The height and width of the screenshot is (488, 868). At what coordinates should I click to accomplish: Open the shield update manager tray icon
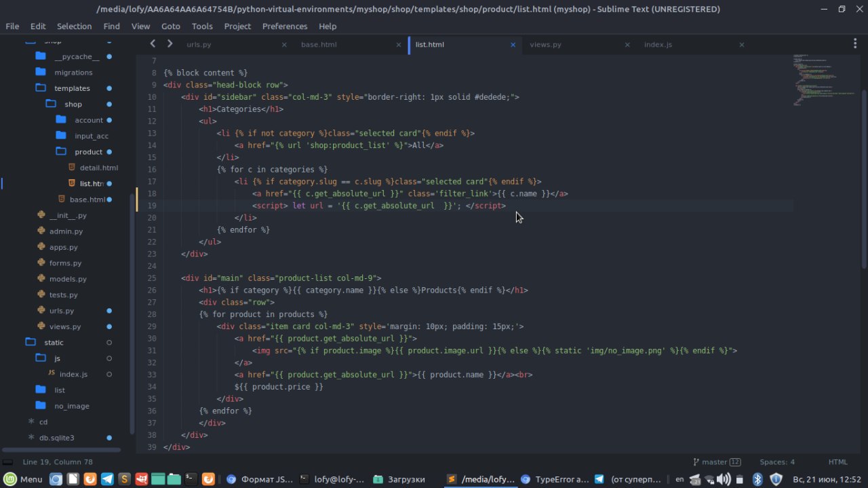776,479
